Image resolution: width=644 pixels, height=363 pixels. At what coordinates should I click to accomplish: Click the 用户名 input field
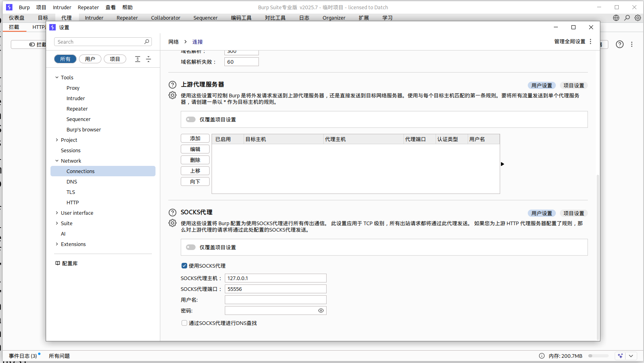pyautogui.click(x=276, y=300)
